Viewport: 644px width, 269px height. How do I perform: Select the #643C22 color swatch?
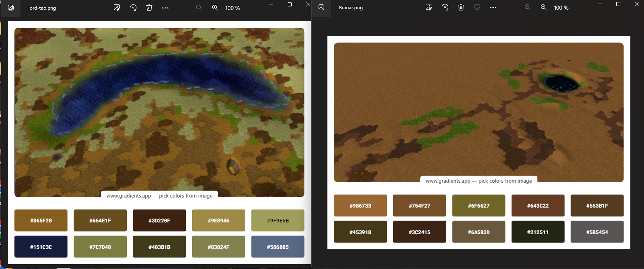(538, 206)
